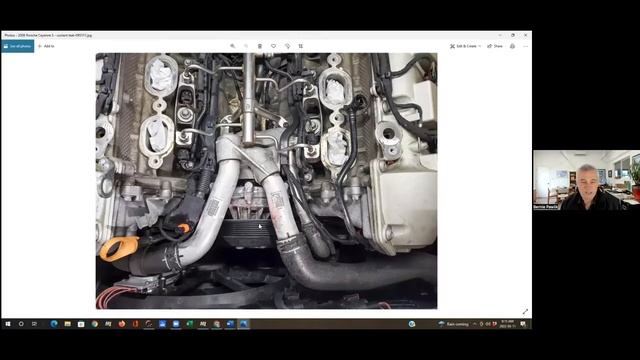Open Firefox from the taskbar
The width and height of the screenshot is (640, 360).
pyautogui.click(x=122, y=324)
